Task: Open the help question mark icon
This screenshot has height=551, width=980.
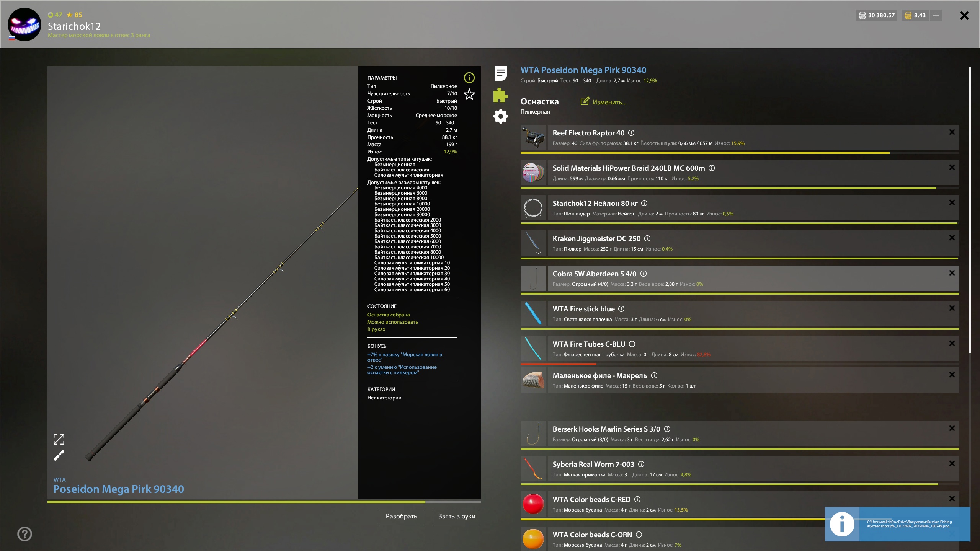Action: click(x=24, y=534)
